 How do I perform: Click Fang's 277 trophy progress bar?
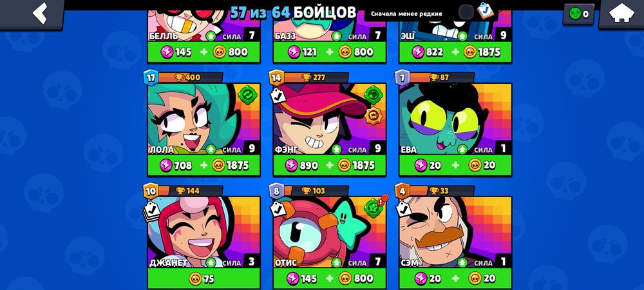point(316,77)
